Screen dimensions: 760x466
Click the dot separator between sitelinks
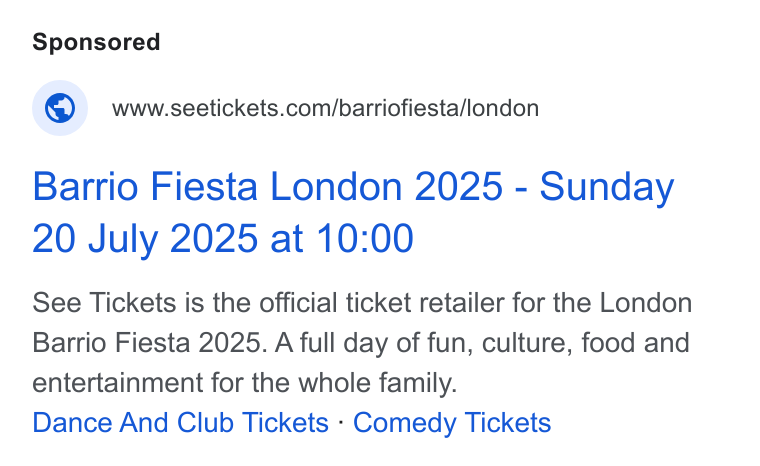click(341, 422)
